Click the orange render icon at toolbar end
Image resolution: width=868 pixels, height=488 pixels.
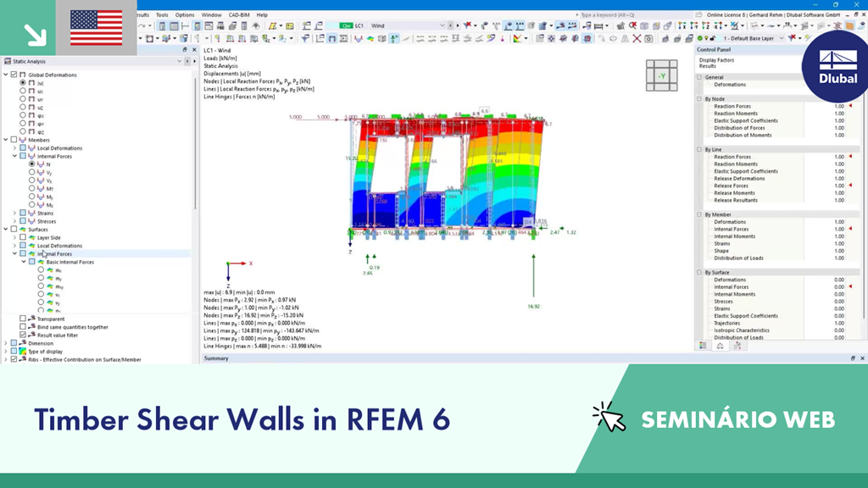pos(849,26)
